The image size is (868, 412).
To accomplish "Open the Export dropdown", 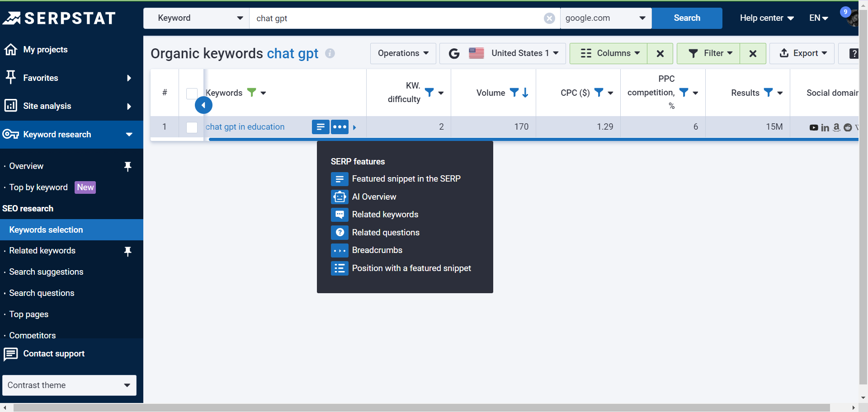I will 802,54.
